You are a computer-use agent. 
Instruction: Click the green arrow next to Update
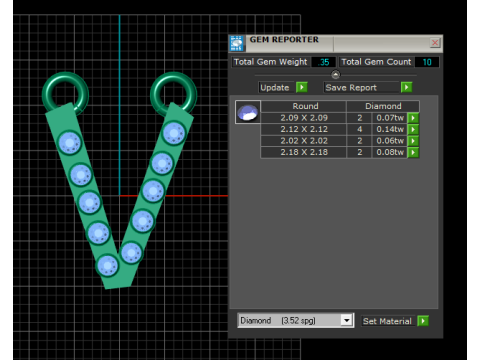[301, 87]
